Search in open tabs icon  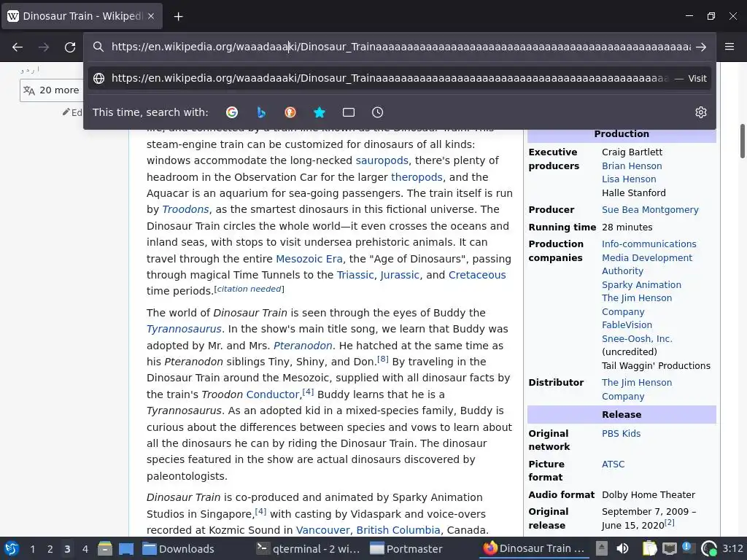coord(348,112)
